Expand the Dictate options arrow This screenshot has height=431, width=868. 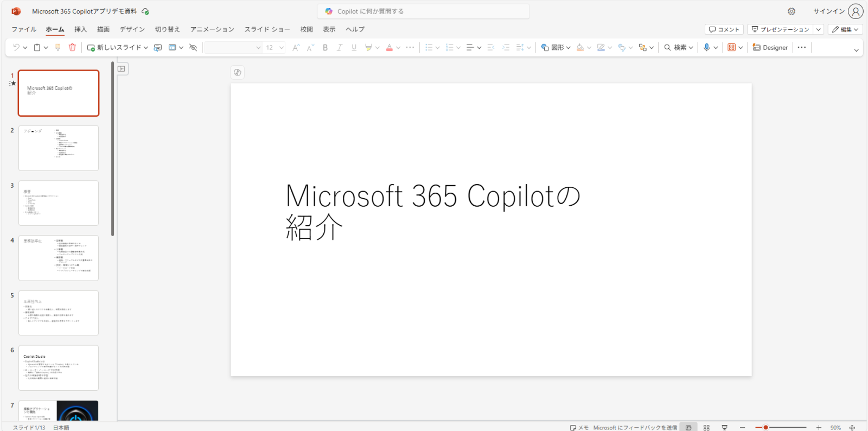point(716,48)
